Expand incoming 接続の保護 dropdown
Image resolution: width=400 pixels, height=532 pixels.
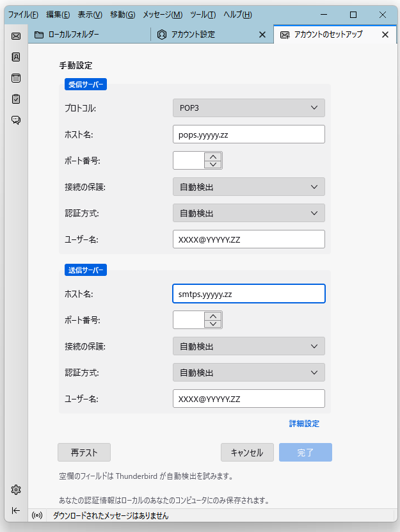click(x=249, y=187)
